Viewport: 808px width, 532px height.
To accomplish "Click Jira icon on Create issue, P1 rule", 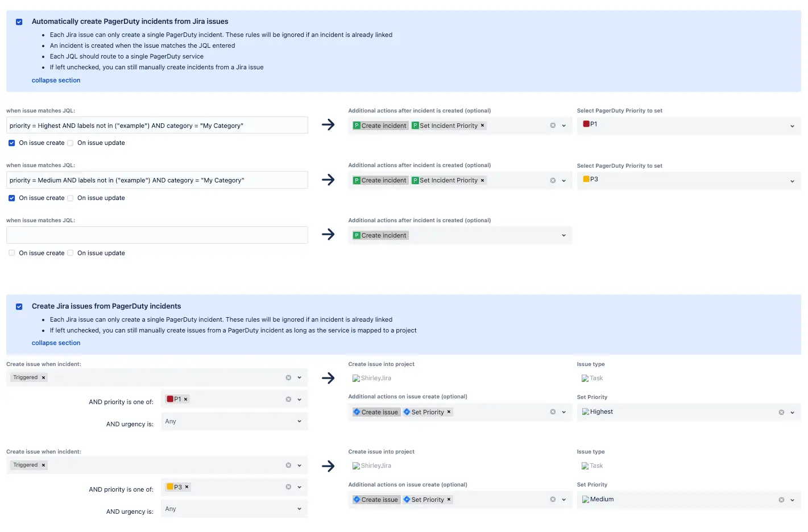I will [x=357, y=412].
